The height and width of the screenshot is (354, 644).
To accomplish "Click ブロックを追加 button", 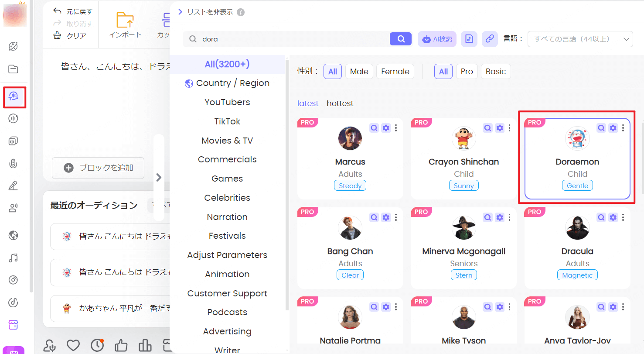I will point(98,168).
